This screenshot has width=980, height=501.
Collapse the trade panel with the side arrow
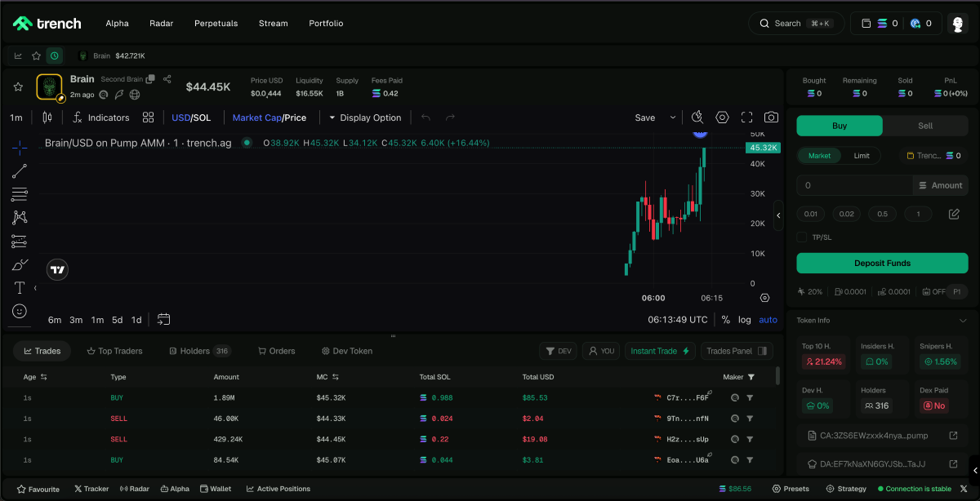coord(778,215)
